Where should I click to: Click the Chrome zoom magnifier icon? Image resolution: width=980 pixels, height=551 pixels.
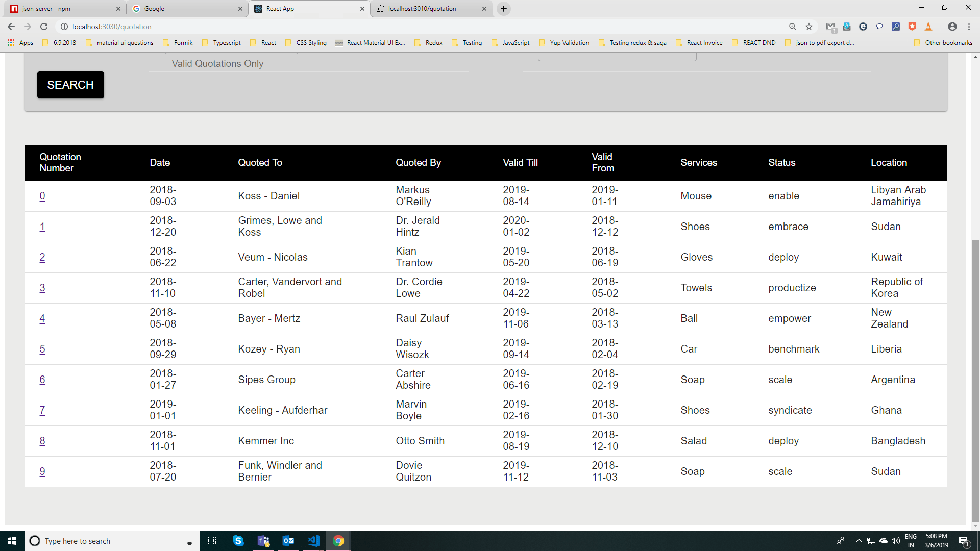pos(793,27)
